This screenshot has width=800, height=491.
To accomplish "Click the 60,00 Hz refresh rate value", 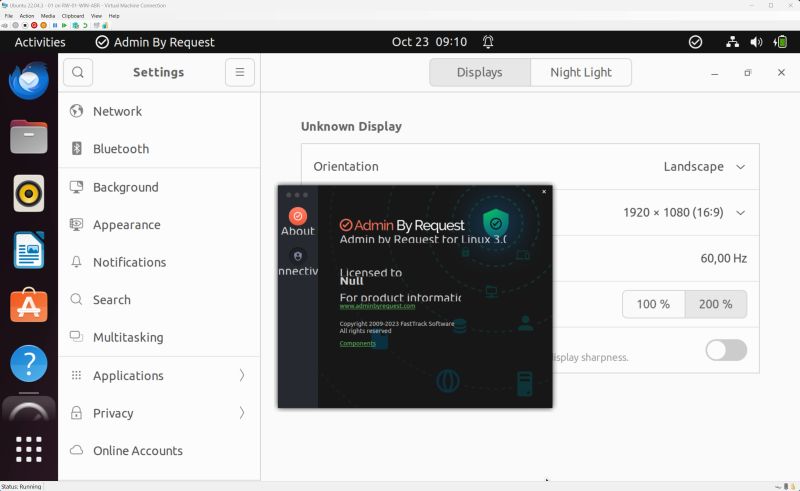I will pos(723,258).
